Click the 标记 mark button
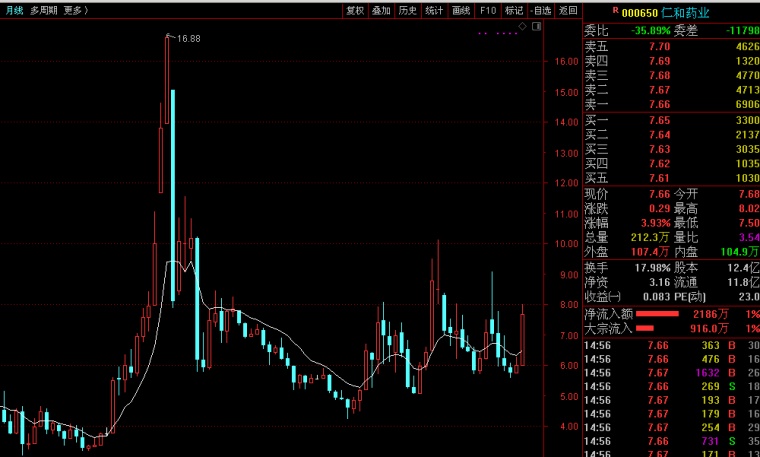Image resolution: width=760 pixels, height=457 pixels. tap(514, 10)
